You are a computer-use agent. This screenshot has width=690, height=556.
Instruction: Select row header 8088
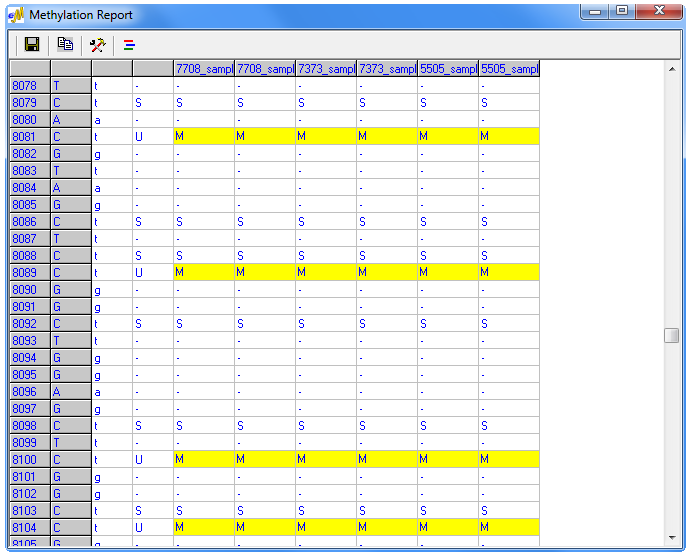(30, 255)
